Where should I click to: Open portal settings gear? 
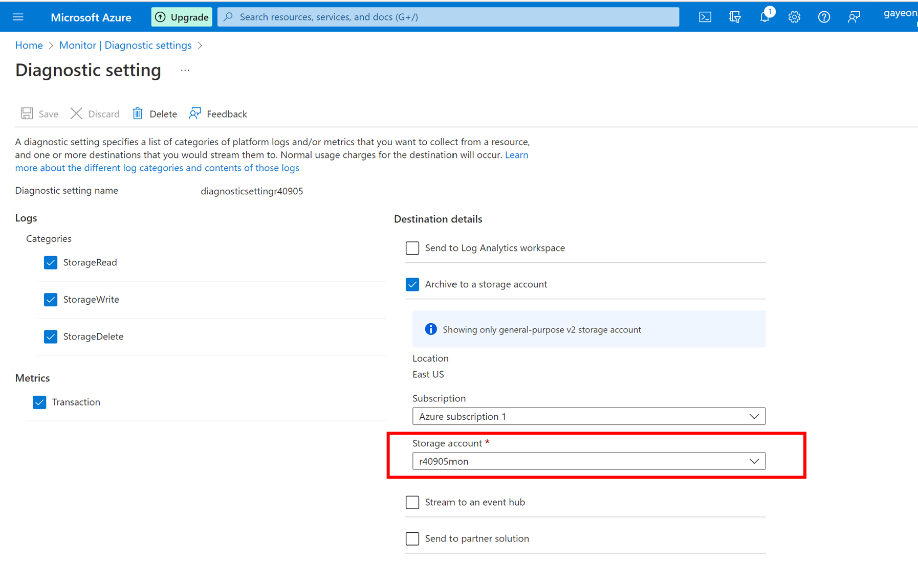click(794, 17)
